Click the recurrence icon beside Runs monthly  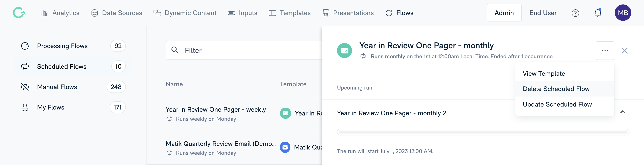pos(363,56)
